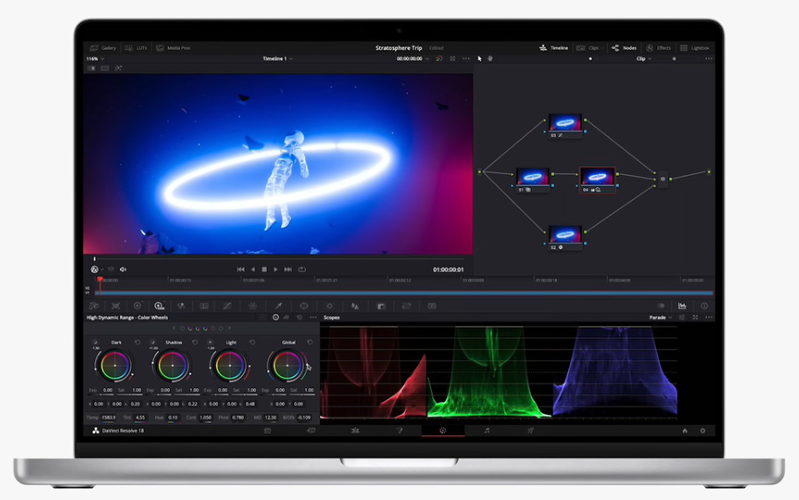Click the Home project manager icon
Viewport: 799px width, 500px height.
(685, 431)
